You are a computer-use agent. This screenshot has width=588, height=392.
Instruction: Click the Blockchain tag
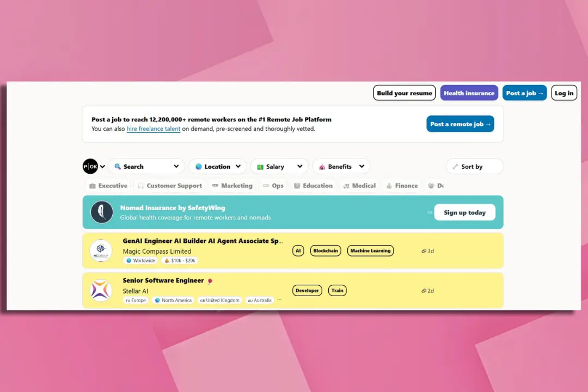pyautogui.click(x=326, y=250)
